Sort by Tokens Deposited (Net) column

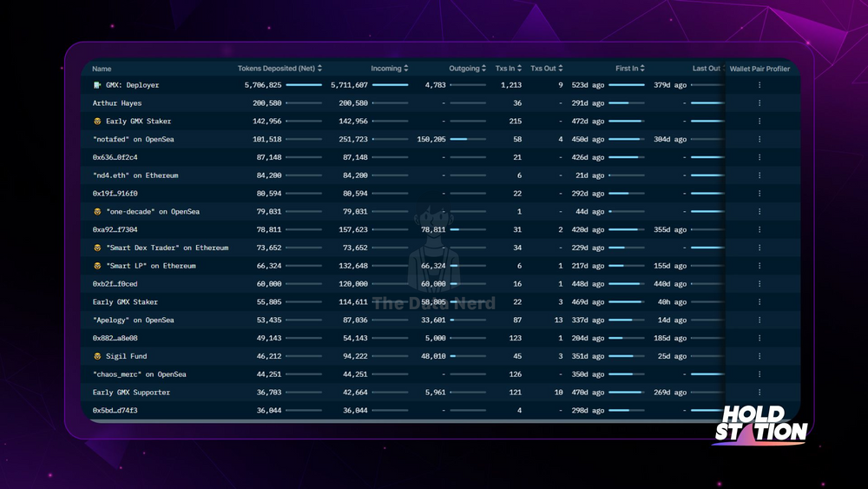[279, 68]
